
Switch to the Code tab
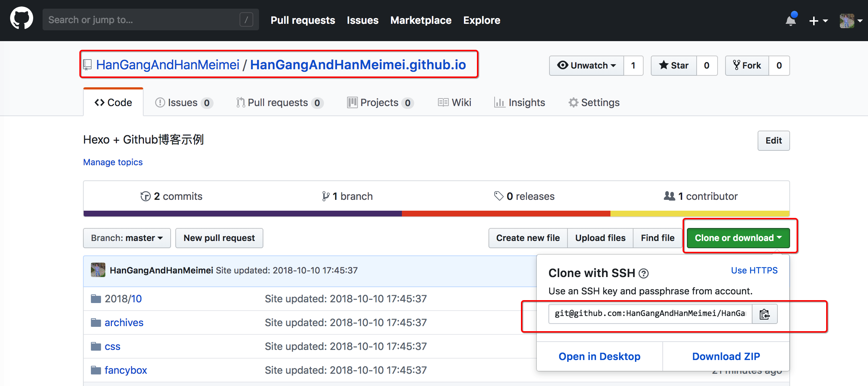[x=113, y=102]
